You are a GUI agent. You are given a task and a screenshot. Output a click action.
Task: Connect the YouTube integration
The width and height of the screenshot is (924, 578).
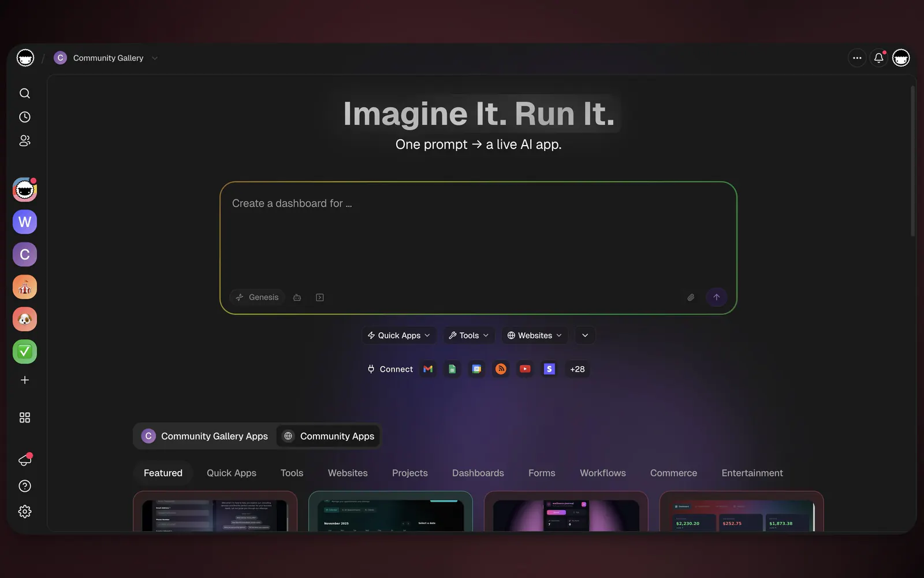pos(525,369)
